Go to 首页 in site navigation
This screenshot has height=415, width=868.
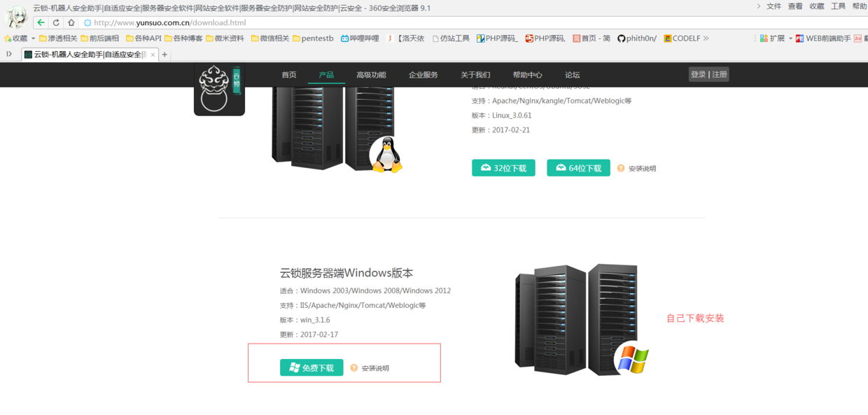tap(289, 74)
